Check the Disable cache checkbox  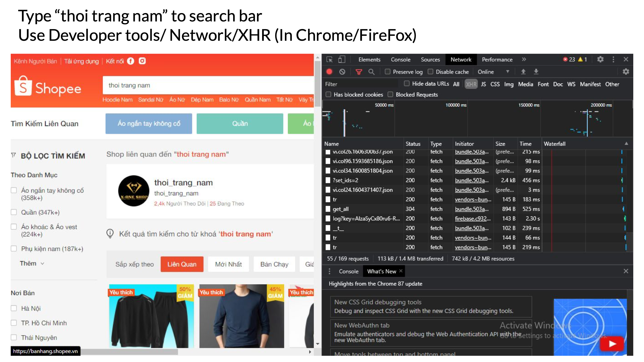point(430,72)
